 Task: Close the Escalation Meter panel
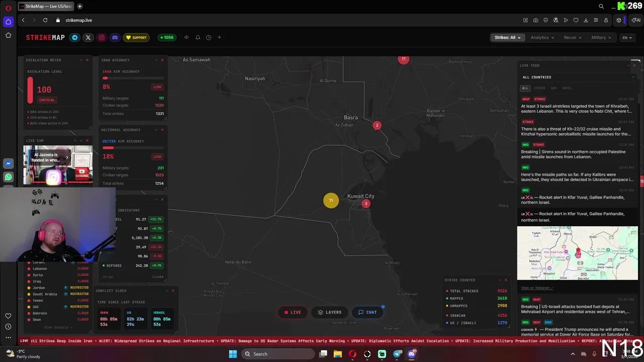coord(87,60)
